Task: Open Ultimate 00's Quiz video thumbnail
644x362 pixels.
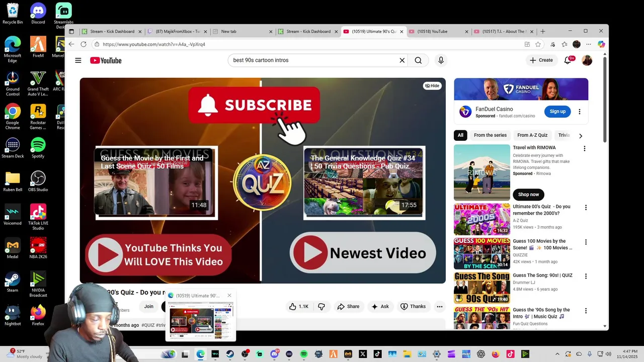Action: click(482, 219)
